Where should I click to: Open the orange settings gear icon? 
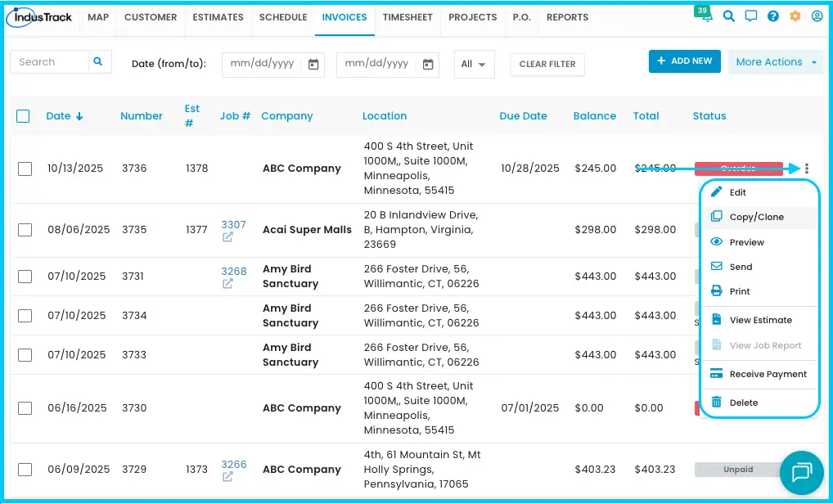795,16
